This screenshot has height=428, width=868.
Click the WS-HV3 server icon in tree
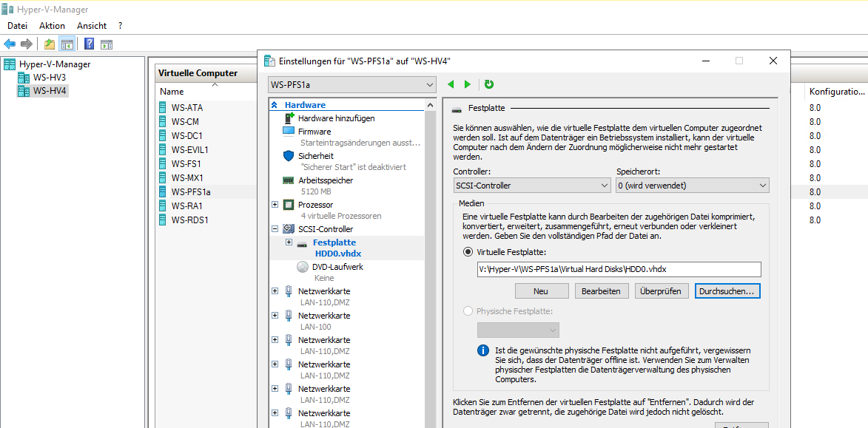pyautogui.click(x=23, y=78)
